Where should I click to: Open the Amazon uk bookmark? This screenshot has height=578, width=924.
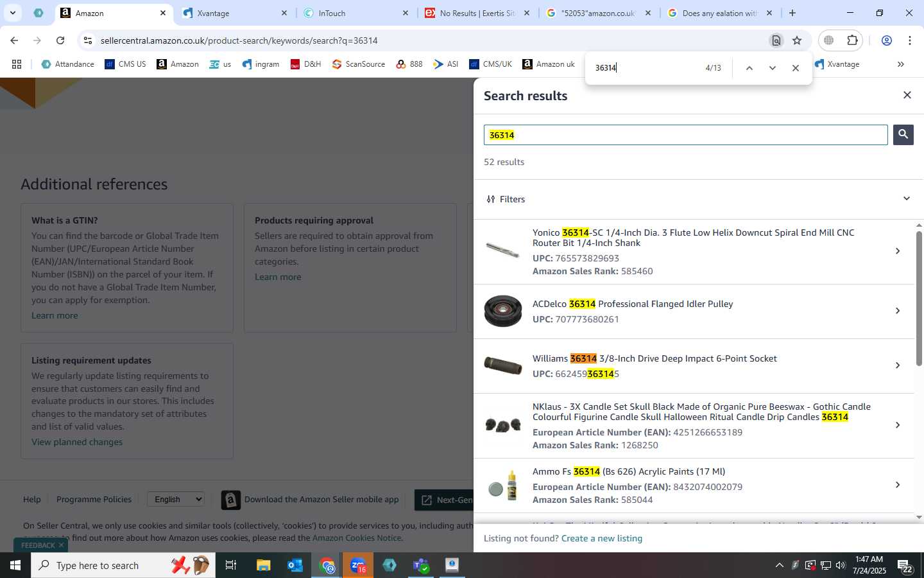point(549,64)
